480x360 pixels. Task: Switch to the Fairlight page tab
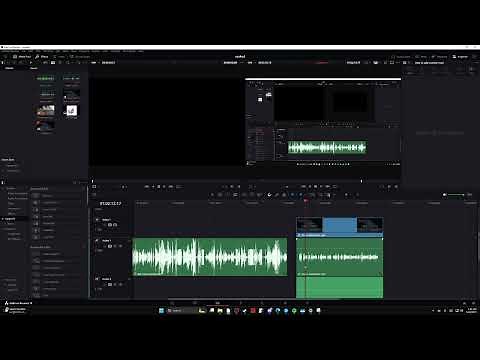(x=285, y=303)
